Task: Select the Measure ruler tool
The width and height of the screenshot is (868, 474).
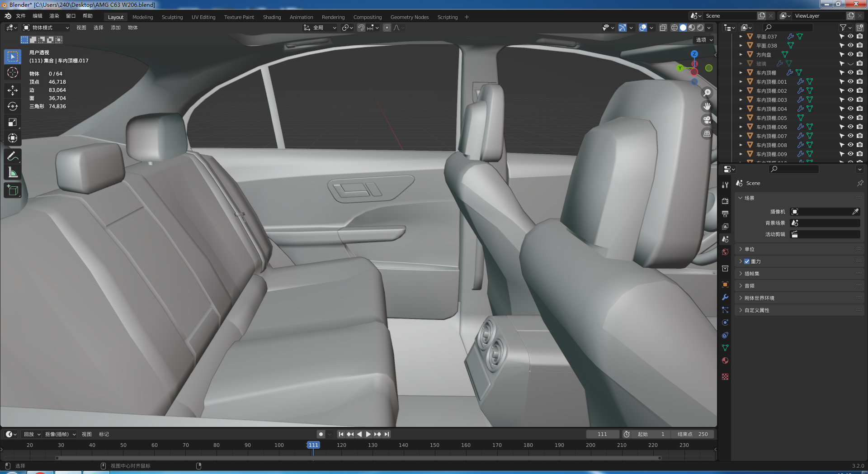Action: [x=13, y=172]
